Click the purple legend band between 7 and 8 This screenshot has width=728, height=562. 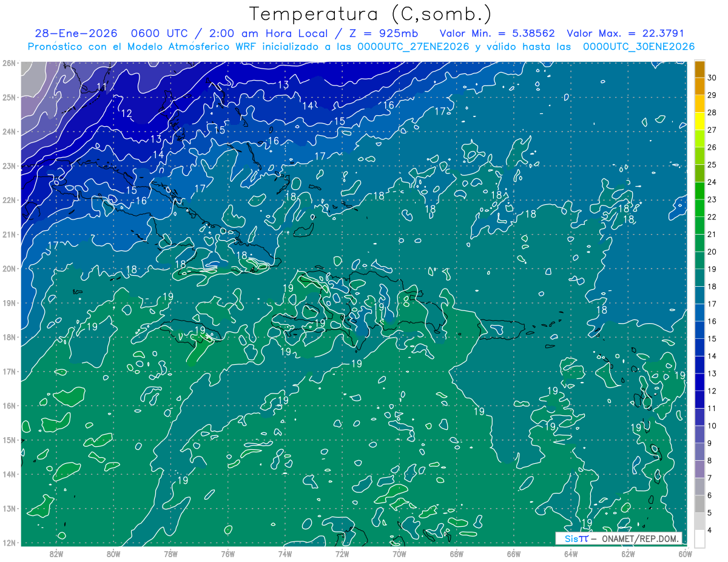point(699,470)
